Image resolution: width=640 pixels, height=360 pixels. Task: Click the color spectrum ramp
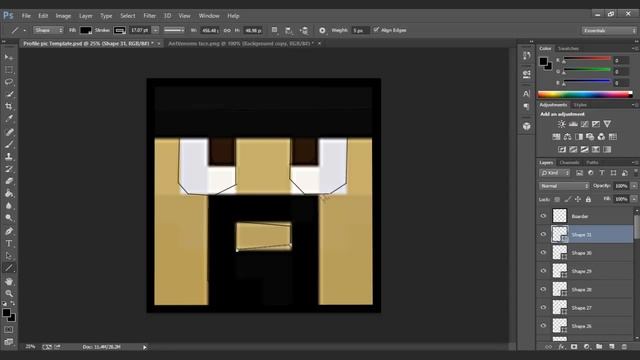585,94
